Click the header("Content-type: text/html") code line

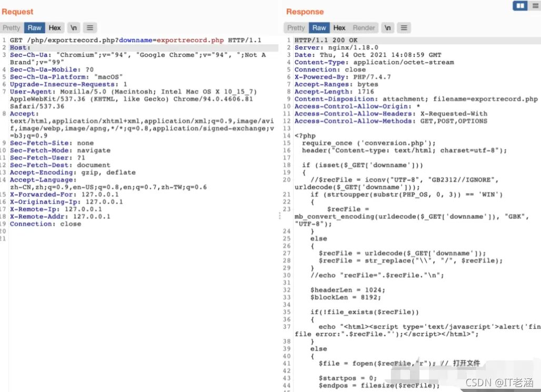coord(404,150)
